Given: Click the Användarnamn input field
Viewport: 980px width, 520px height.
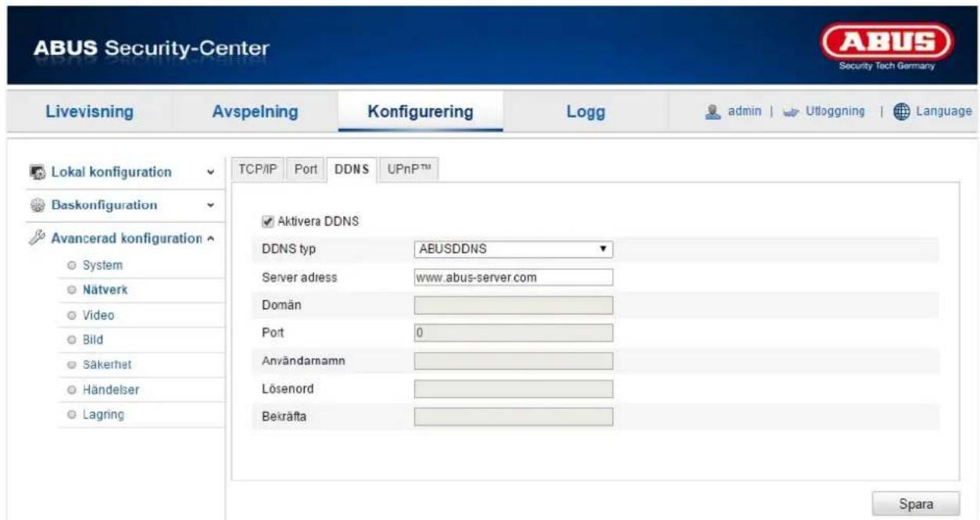Looking at the screenshot, I should pyautogui.click(x=513, y=360).
